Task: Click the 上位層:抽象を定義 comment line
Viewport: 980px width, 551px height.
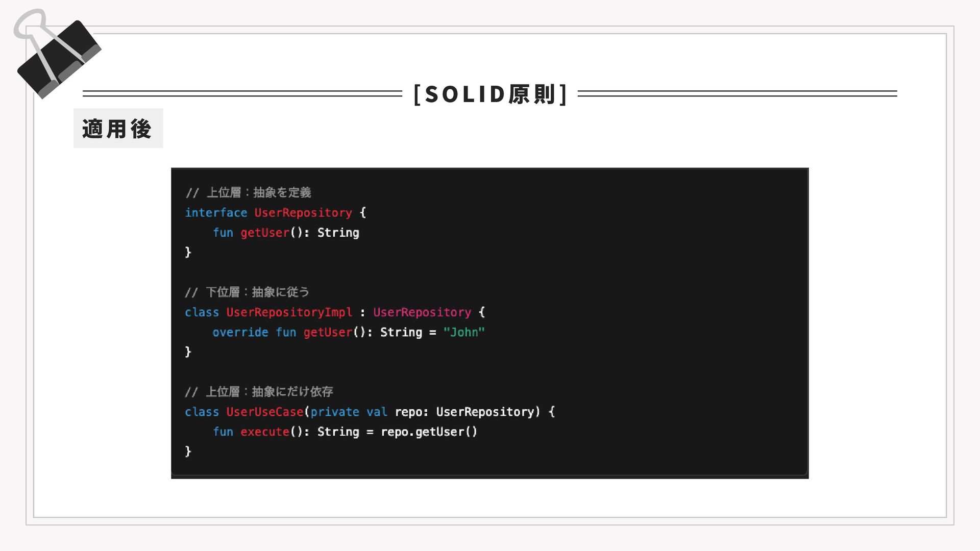Action: pyautogui.click(x=249, y=192)
